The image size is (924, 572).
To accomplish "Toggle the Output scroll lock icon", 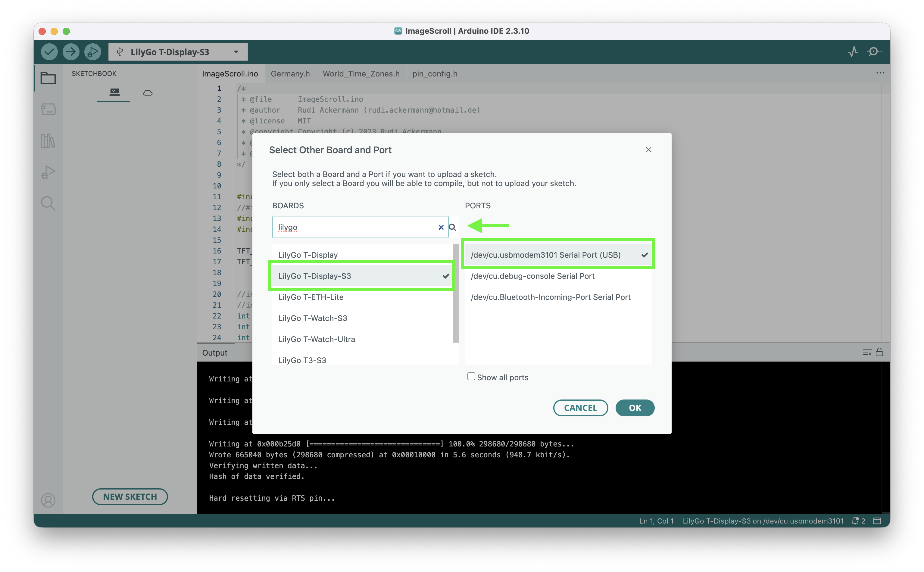I will (879, 352).
